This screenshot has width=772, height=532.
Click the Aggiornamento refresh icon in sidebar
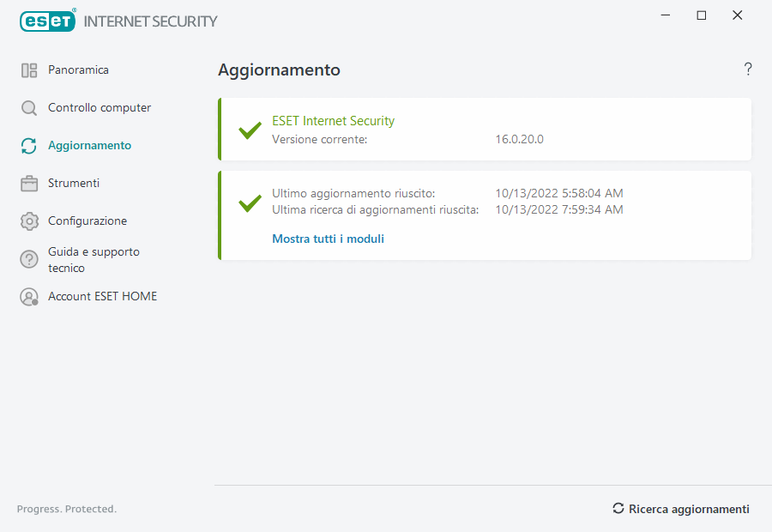(29, 146)
